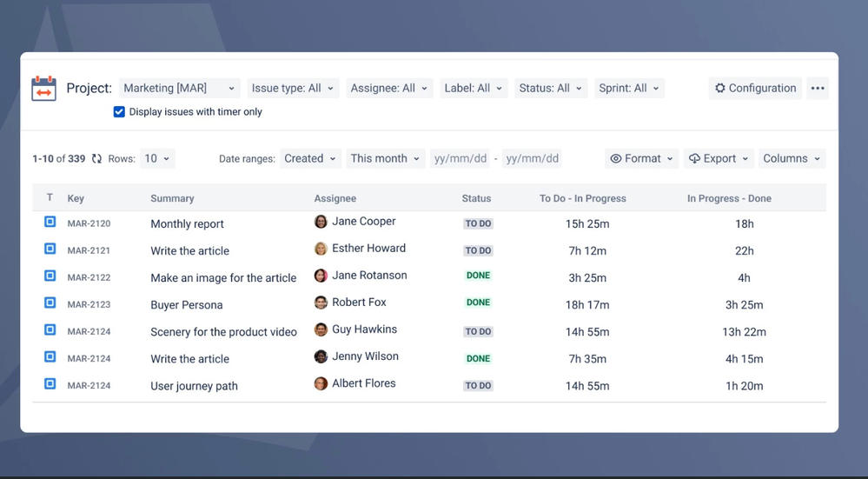Open the Sprint: All filter
Viewport: 868px width, 479px height.
(x=629, y=88)
